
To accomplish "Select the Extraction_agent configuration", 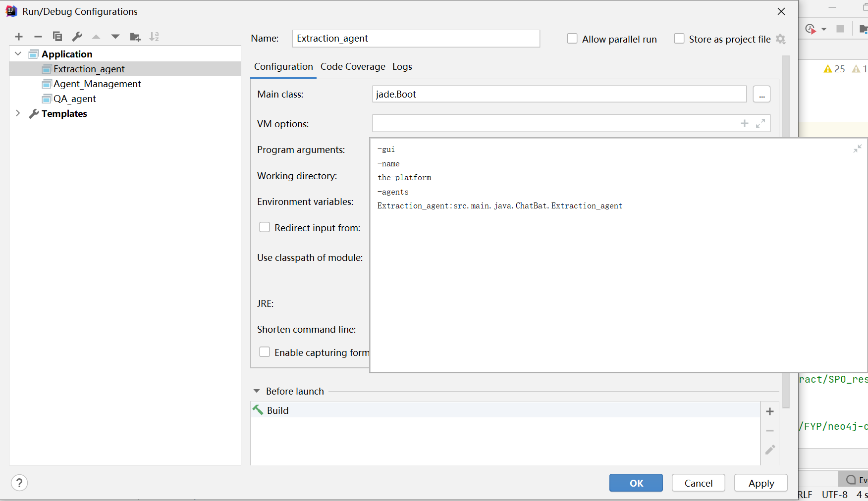I will coord(125,69).
